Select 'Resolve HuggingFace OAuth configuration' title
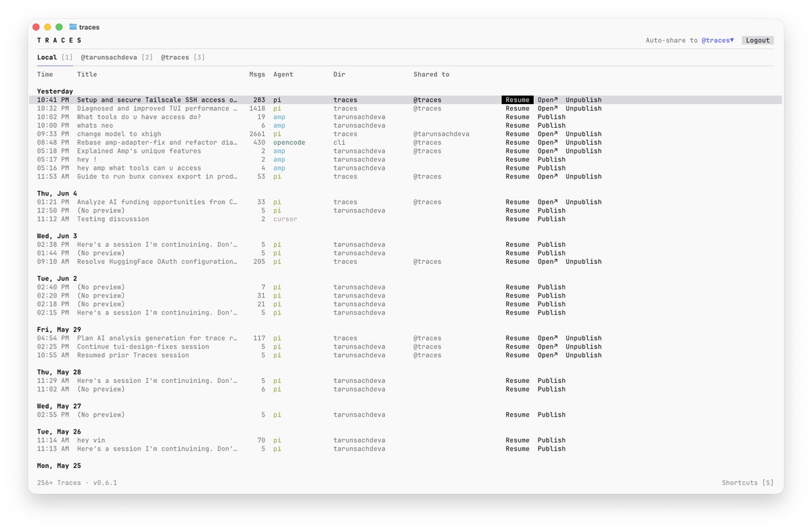 157,262
